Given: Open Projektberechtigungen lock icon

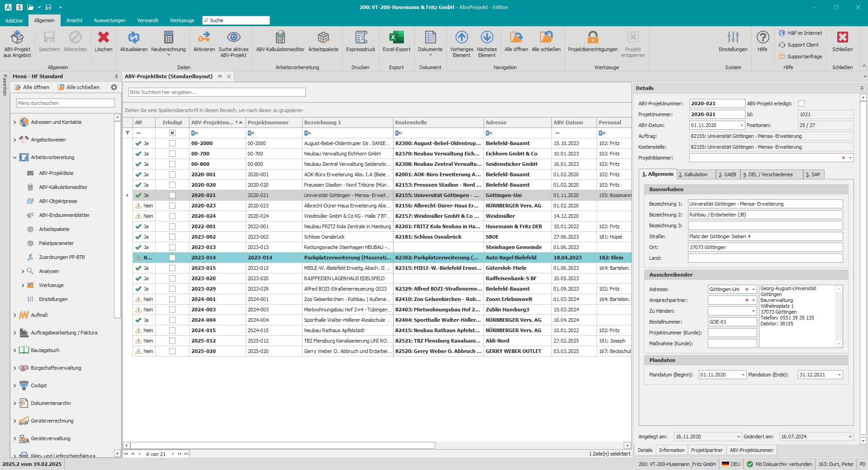Looking at the screenshot, I should coord(593,38).
